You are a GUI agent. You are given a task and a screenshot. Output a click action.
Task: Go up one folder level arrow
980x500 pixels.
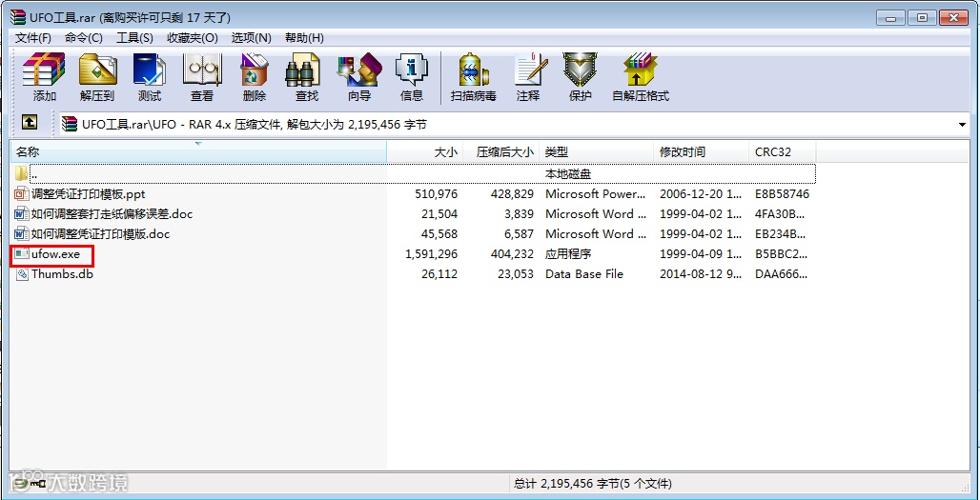click(x=30, y=122)
